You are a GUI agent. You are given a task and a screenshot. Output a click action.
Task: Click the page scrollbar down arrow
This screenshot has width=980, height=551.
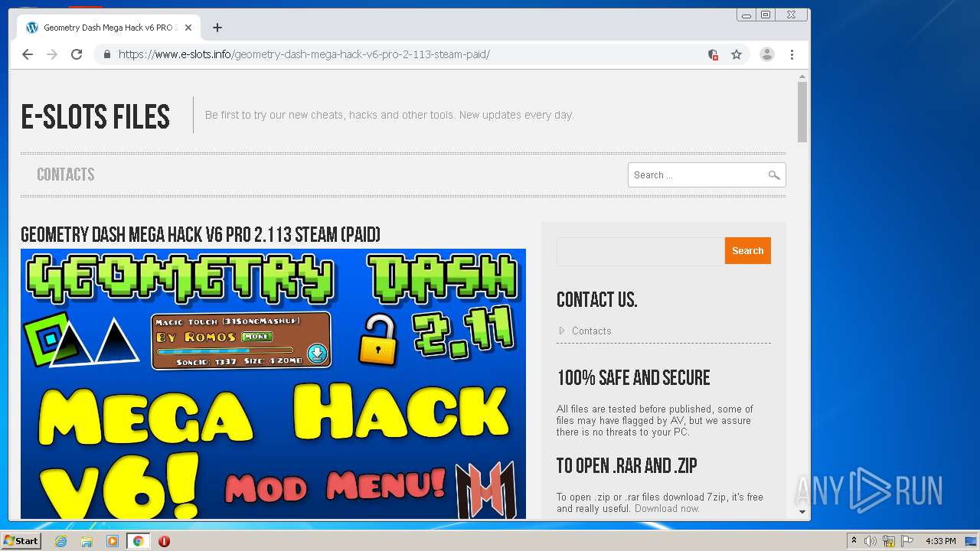802,511
